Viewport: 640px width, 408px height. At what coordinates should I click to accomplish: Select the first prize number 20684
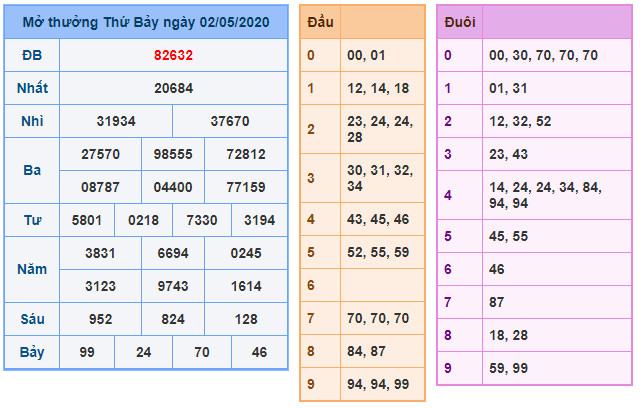173,88
